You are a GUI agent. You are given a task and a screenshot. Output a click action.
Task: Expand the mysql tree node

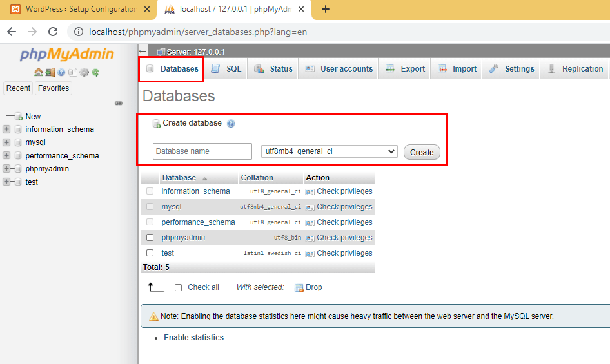(6, 142)
